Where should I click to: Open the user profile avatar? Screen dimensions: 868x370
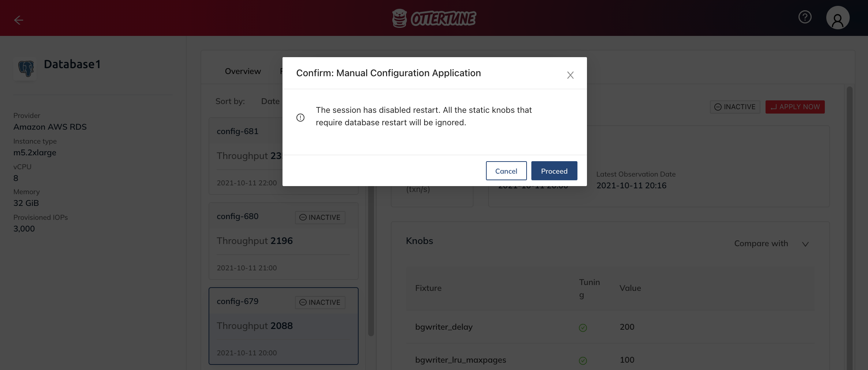point(838,18)
